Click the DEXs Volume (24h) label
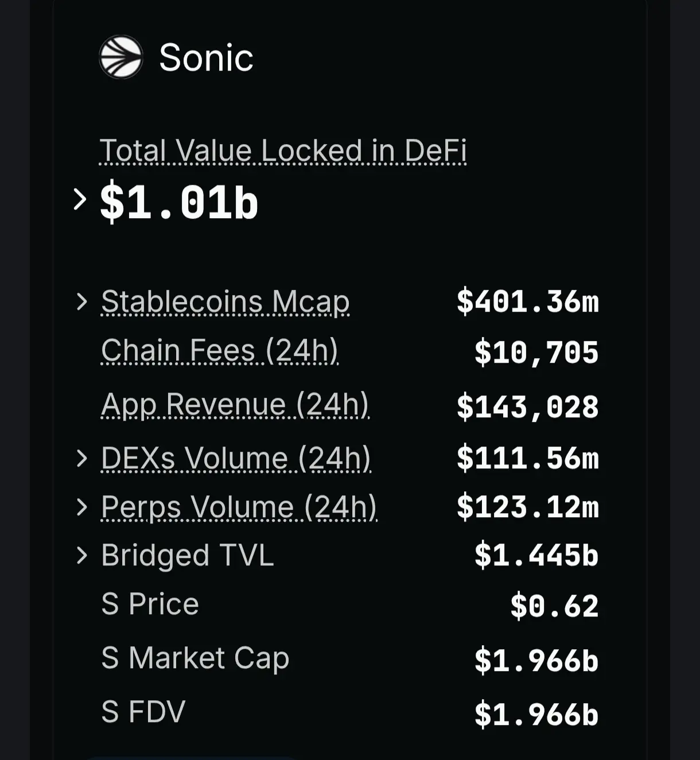700x760 pixels. [x=236, y=459]
